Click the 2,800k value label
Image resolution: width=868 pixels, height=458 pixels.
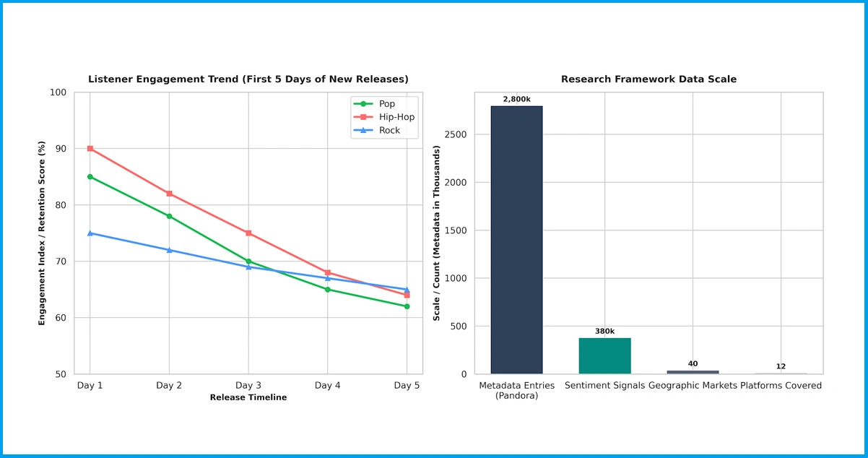(517, 99)
